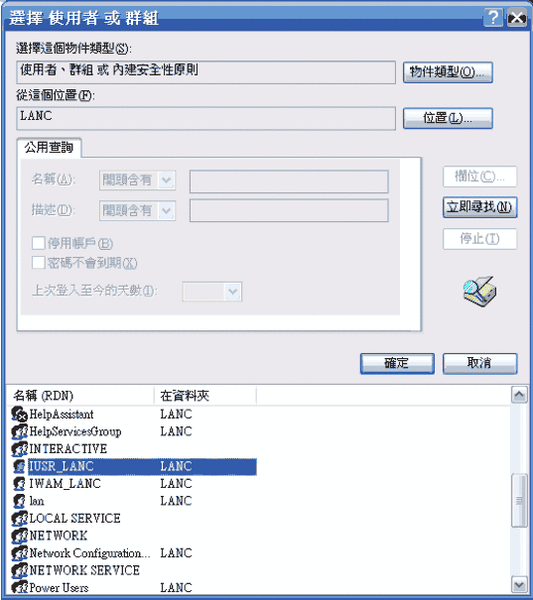Image resolution: width=533 pixels, height=600 pixels.
Task: Click the 立即尋找 button
Action: (480, 207)
